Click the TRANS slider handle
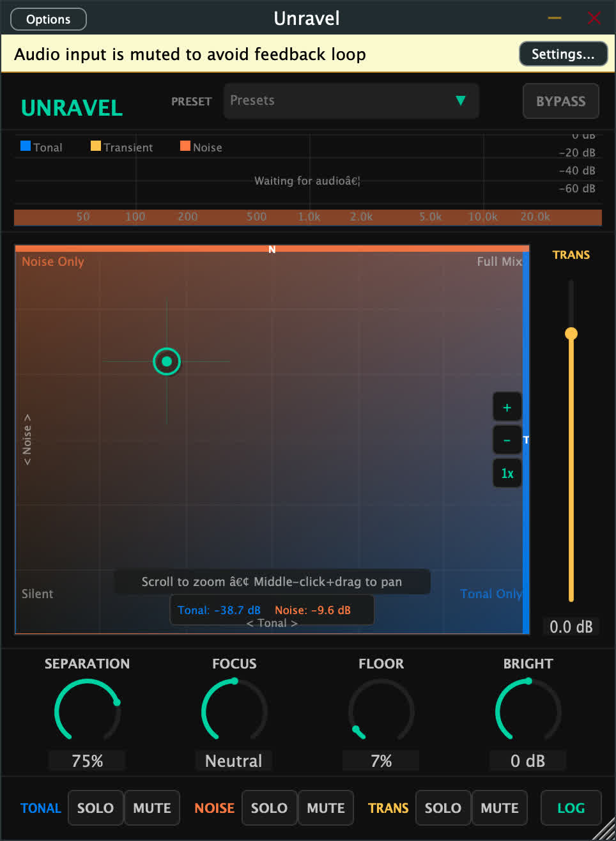This screenshot has width=616, height=841. pos(571,334)
